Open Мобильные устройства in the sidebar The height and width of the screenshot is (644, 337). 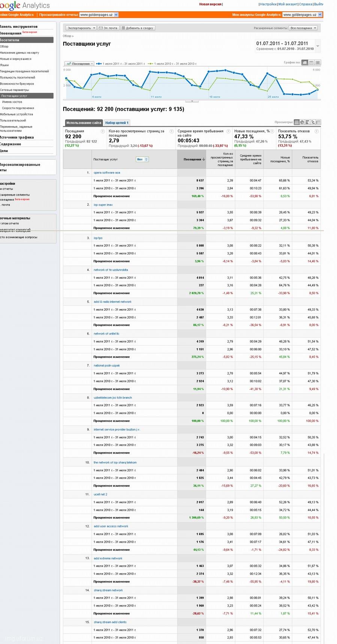tap(16, 114)
